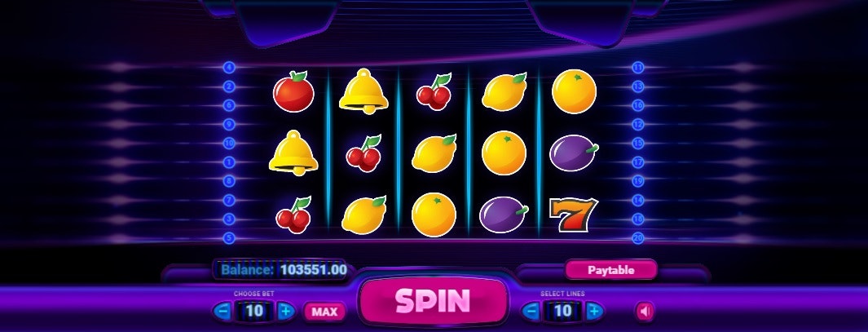Click payline marker 1 on the left side
This screenshot has width=868, height=332.
click(x=229, y=162)
